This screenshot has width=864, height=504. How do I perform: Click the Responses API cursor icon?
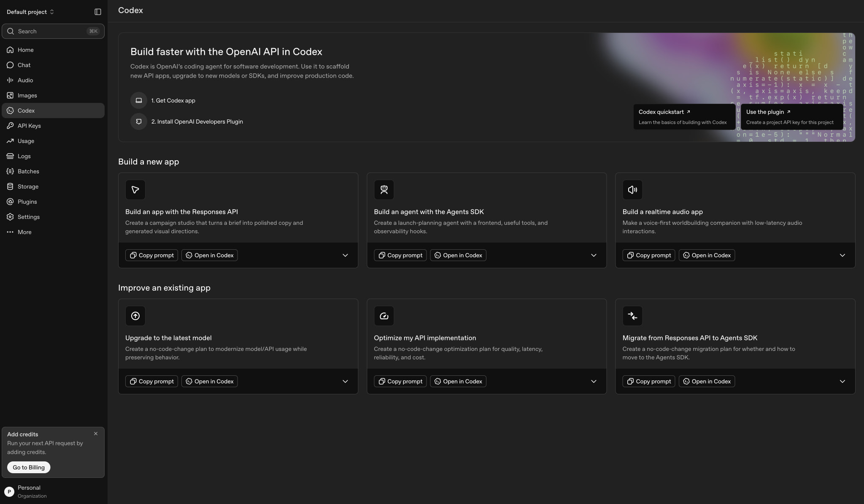click(135, 190)
